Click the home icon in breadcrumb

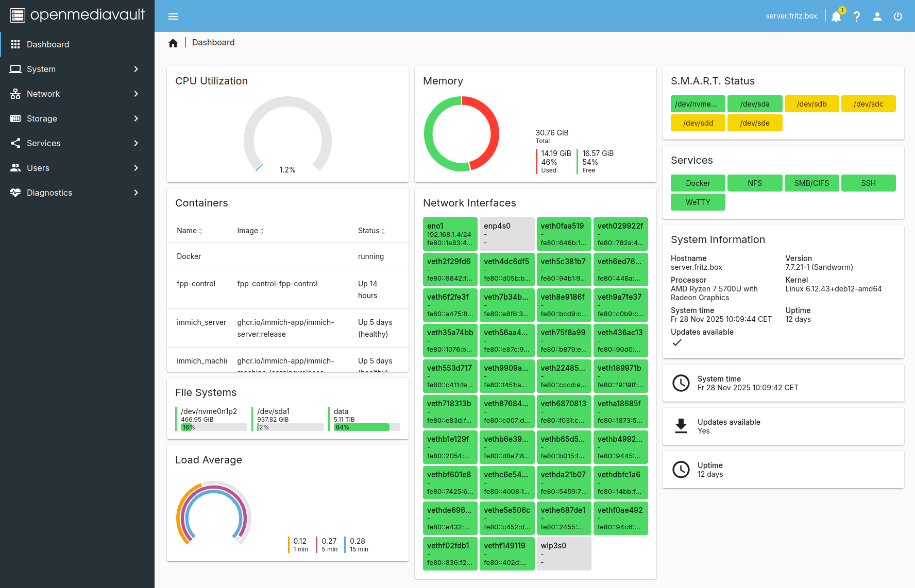173,43
